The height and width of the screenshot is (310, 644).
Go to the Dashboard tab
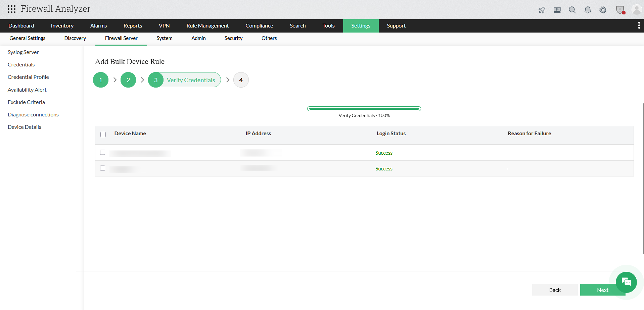[21, 26]
